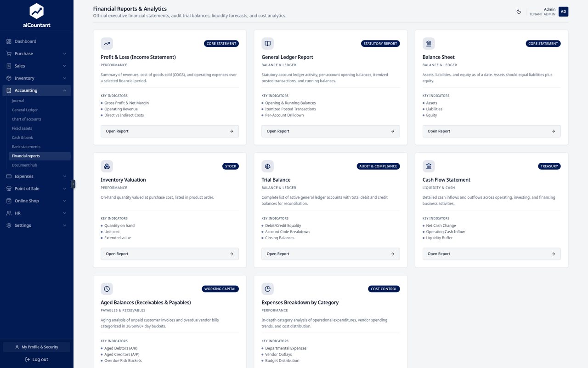Image resolution: width=588 pixels, height=368 pixels.
Task: Expand the Inventory menu chevron
Action: (64, 78)
